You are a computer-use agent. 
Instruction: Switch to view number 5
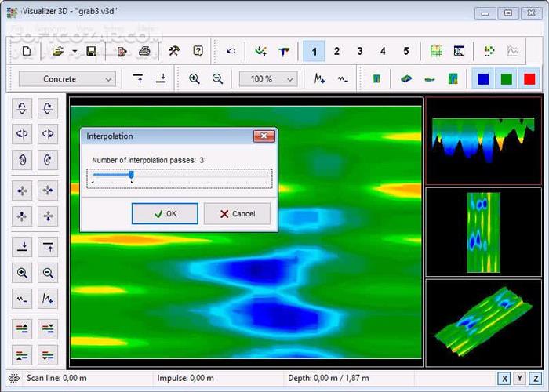405,51
